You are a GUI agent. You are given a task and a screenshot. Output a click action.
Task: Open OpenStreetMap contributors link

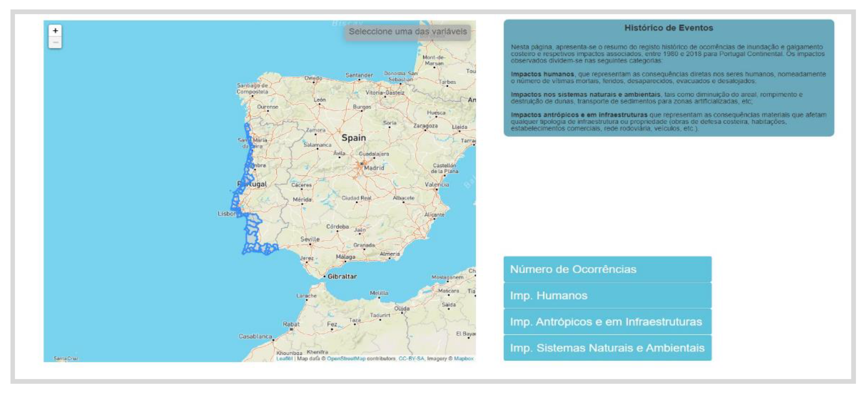[x=346, y=359]
